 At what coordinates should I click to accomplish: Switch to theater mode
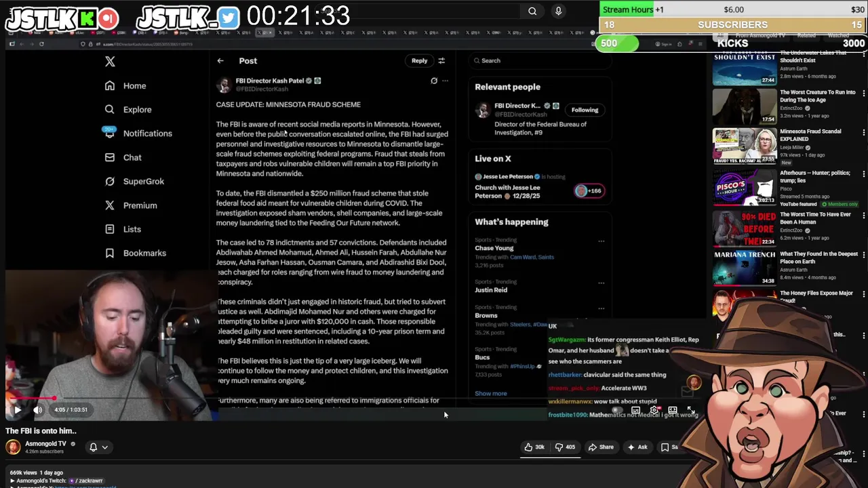pos(673,410)
